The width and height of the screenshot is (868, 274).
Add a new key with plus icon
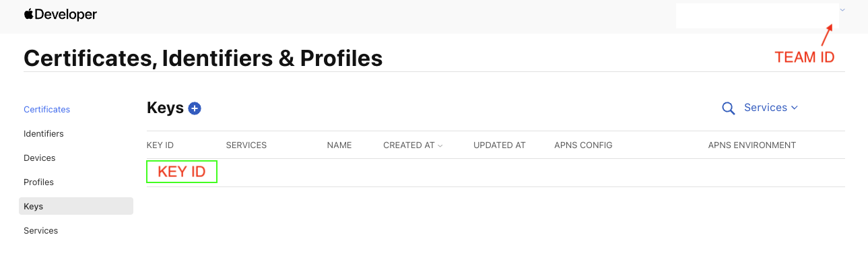tap(195, 108)
